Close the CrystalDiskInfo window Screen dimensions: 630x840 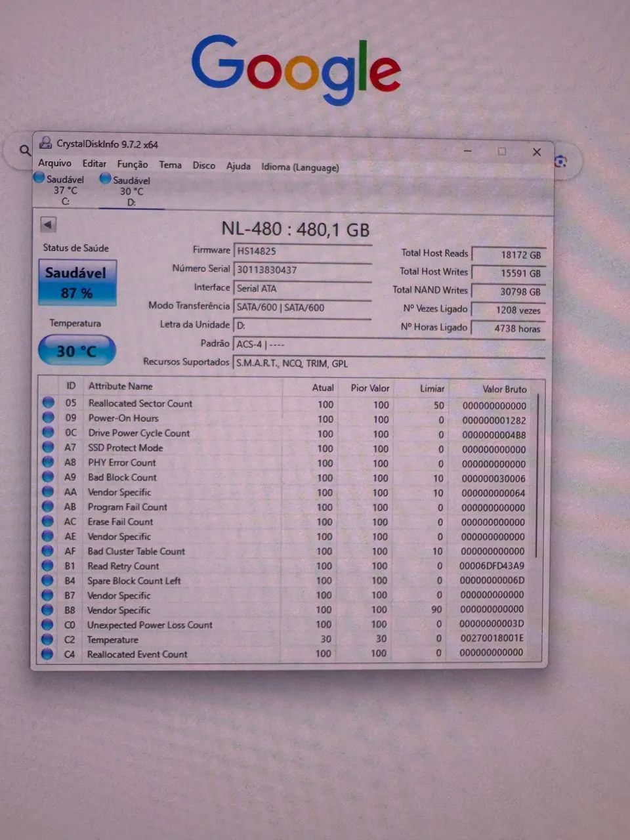click(537, 152)
